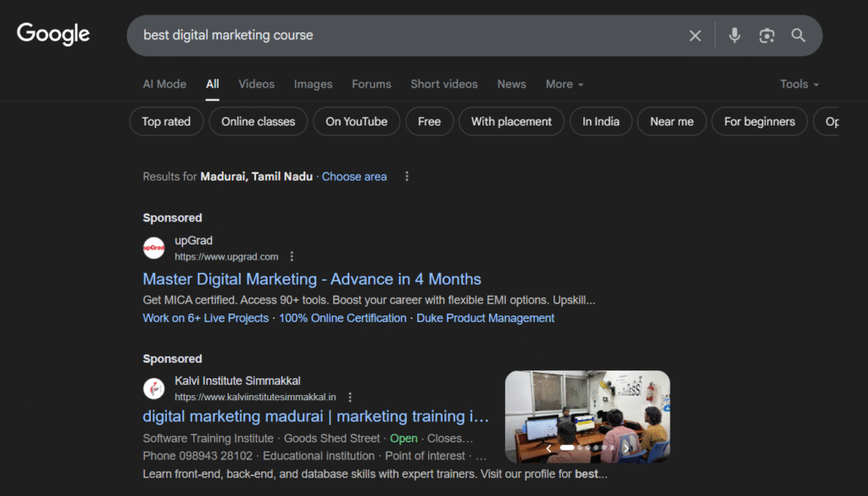Click the Choose area link
The width and height of the screenshot is (868, 496).
pyautogui.click(x=354, y=176)
